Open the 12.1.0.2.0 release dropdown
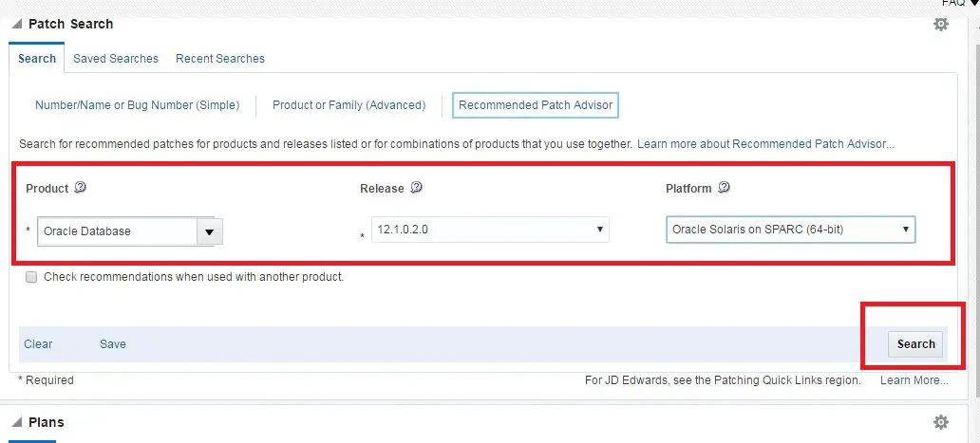 [x=490, y=230]
